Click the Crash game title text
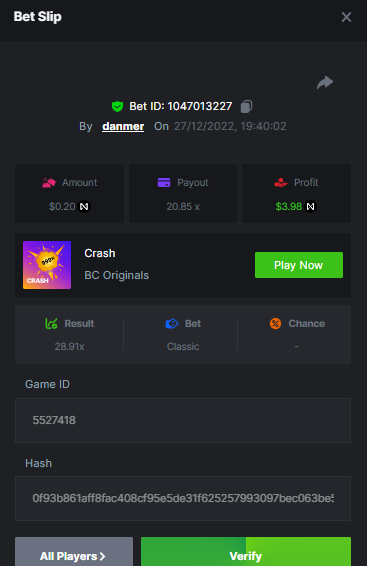This screenshot has width=367, height=566. click(x=100, y=253)
